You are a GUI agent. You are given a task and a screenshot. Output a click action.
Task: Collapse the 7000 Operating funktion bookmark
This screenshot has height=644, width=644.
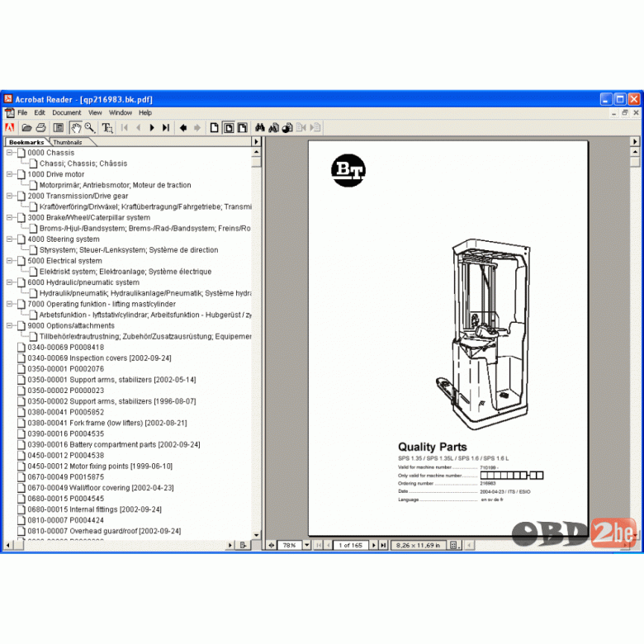coord(9,304)
